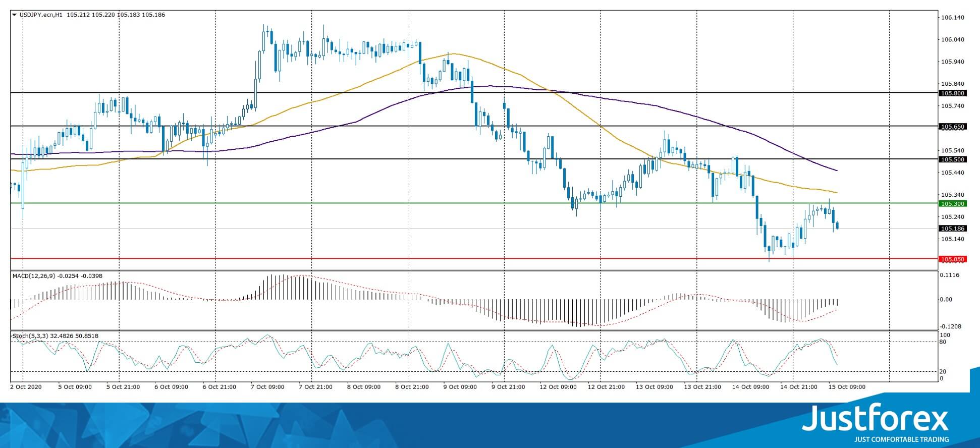Click the 15 Oct 09:00 time label

coord(847,387)
